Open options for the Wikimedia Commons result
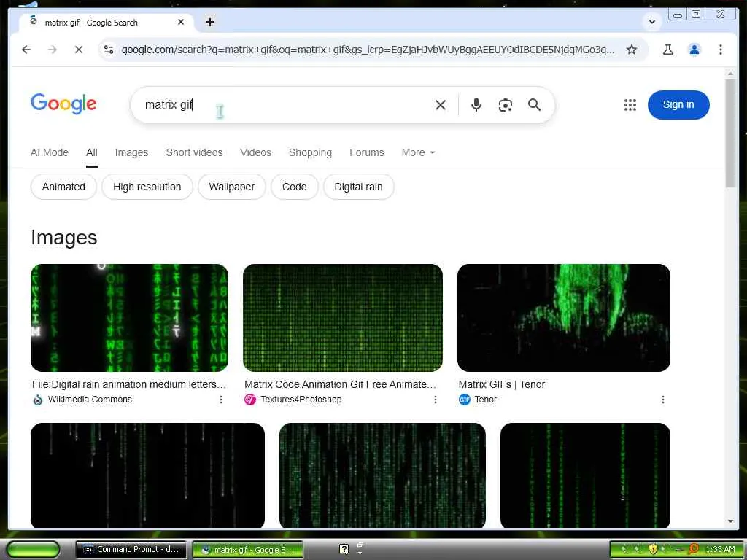 (x=220, y=400)
